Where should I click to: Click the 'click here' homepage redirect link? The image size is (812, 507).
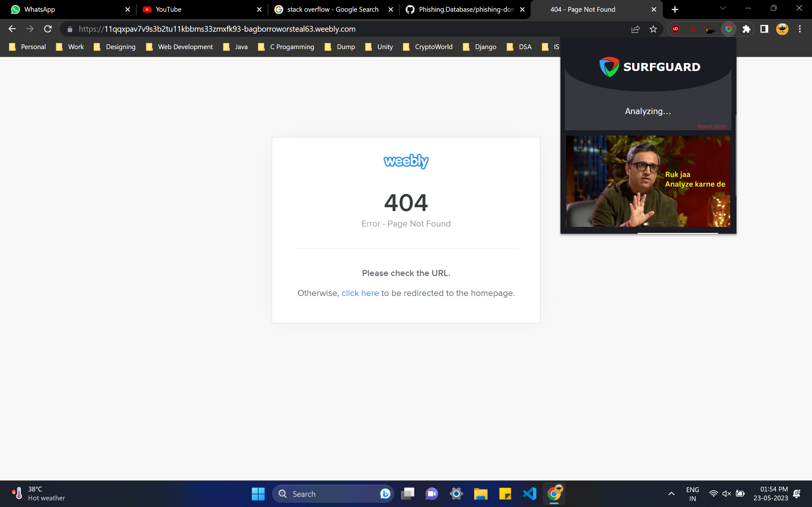360,293
